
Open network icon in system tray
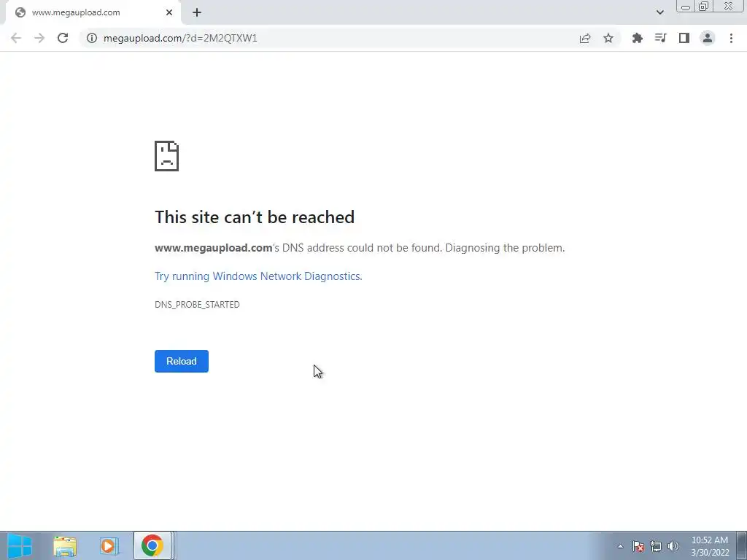(x=656, y=546)
